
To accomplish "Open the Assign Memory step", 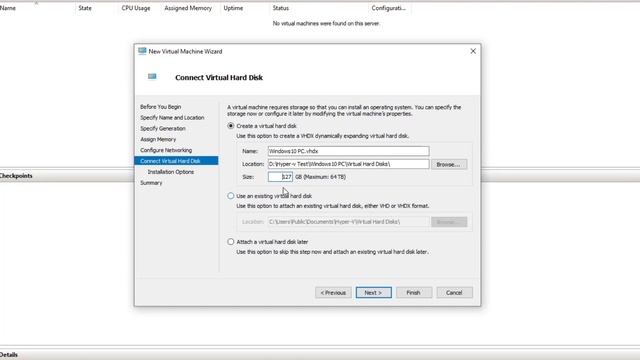I will [158, 140].
